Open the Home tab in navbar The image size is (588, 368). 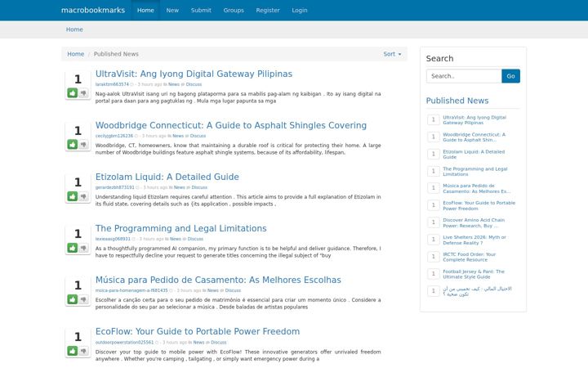click(x=145, y=10)
